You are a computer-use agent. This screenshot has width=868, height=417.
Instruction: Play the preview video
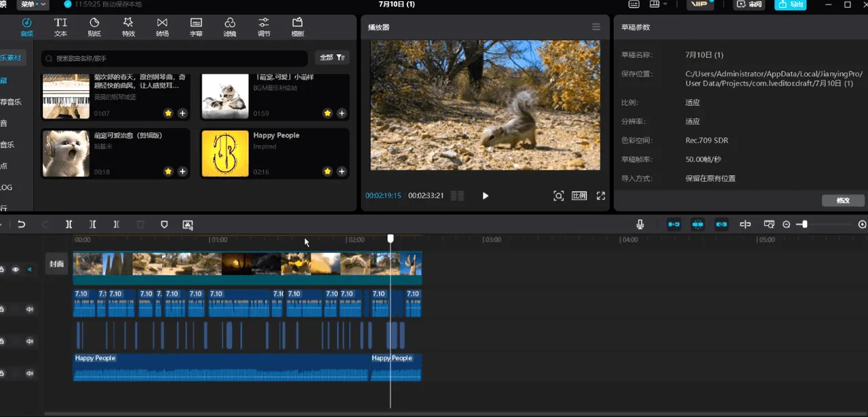pos(486,195)
